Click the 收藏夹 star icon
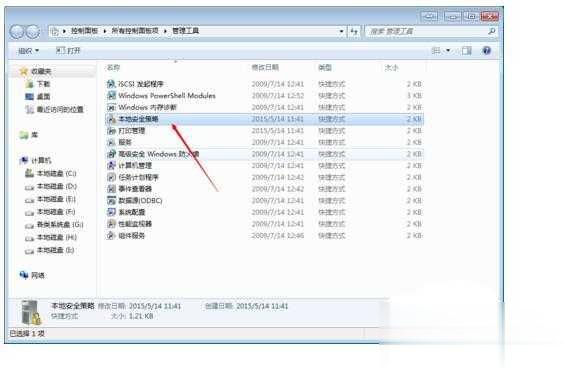This screenshot has height=371, width=568. (24, 71)
